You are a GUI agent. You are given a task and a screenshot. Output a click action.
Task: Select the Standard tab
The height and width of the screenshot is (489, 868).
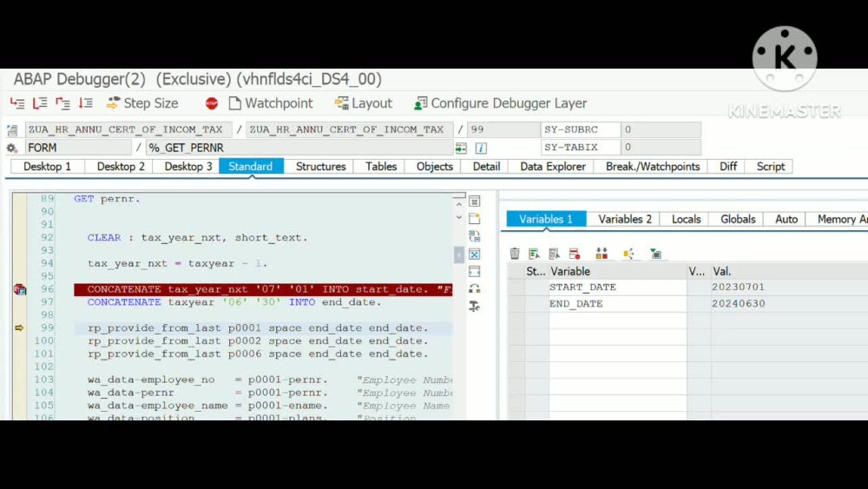pyautogui.click(x=251, y=166)
